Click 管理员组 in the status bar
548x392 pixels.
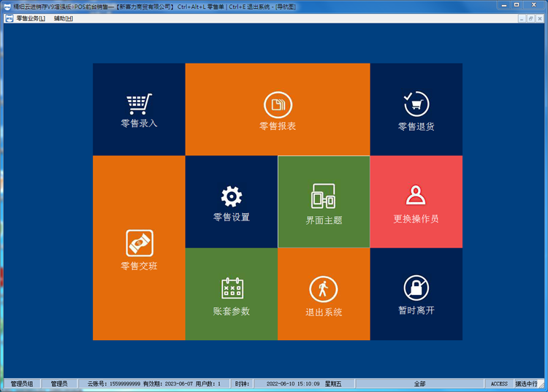pos(21,384)
